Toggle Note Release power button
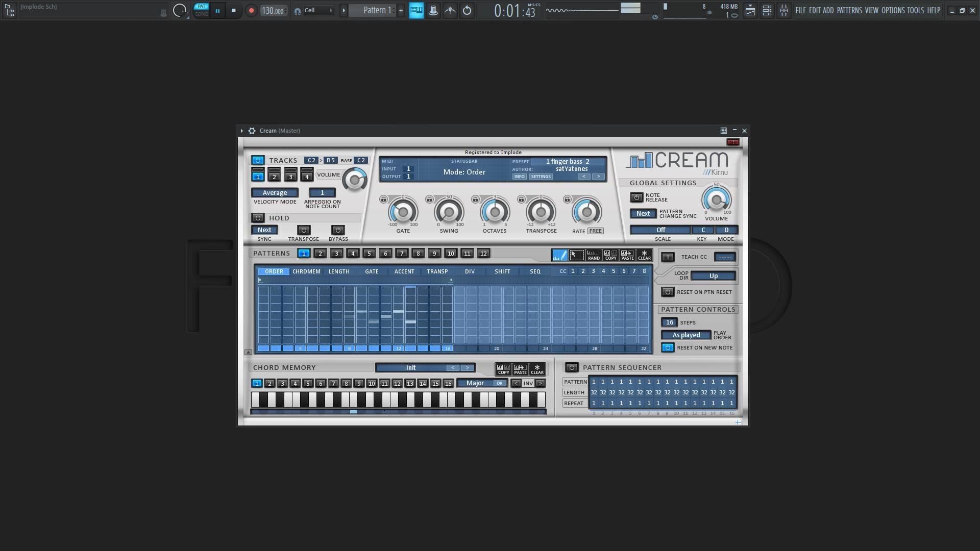Screen dimensions: 980x551 [x=636, y=197]
